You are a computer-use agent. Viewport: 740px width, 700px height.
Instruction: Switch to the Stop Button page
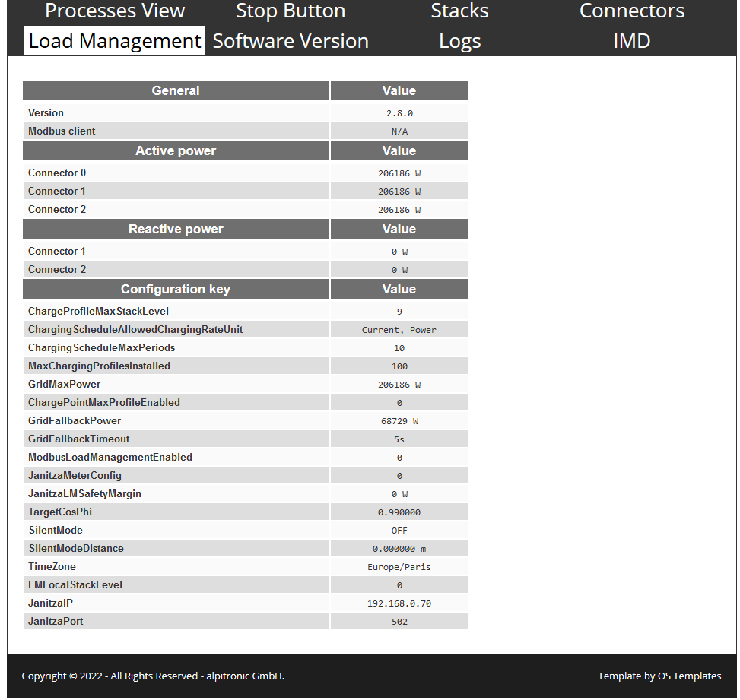pyautogui.click(x=290, y=11)
